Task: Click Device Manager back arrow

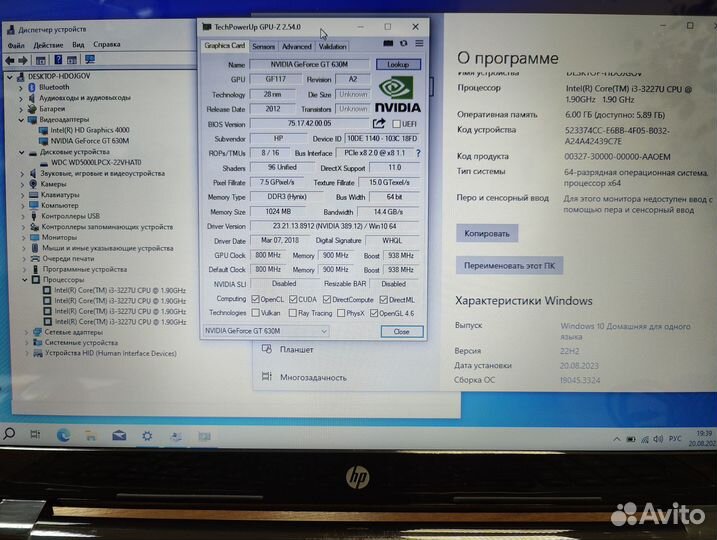Action: [x=10, y=60]
